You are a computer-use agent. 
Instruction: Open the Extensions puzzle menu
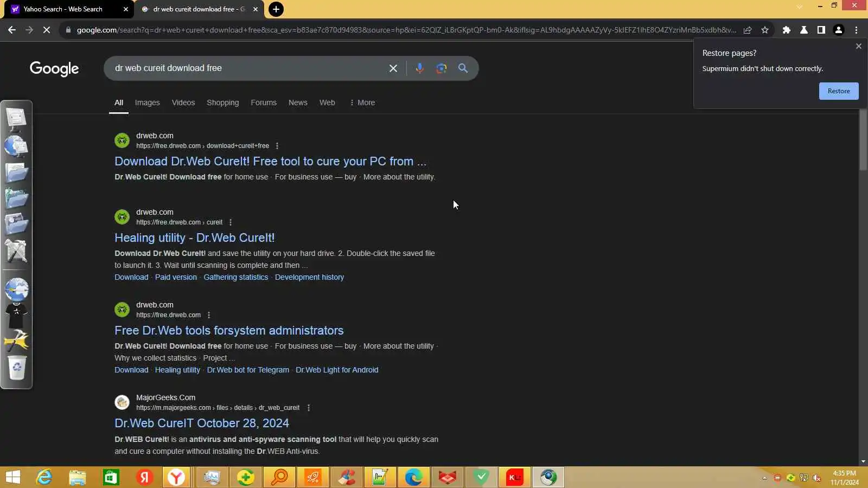[787, 30]
